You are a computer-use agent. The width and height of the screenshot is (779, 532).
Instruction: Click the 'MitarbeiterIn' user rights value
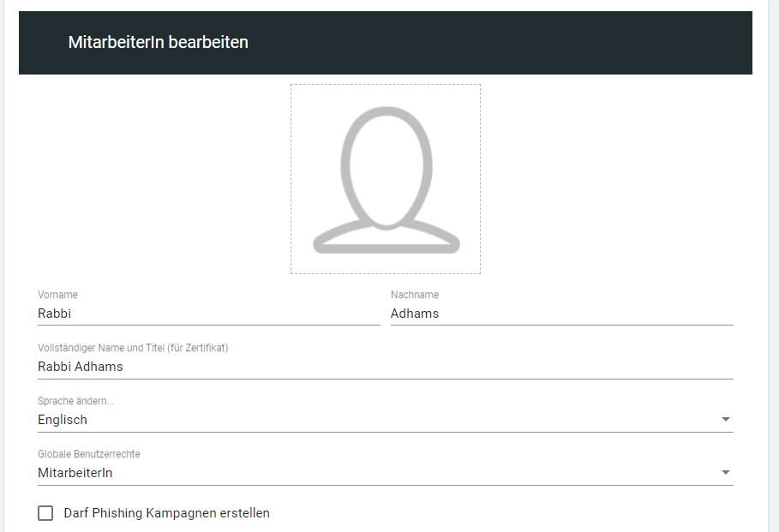75,473
